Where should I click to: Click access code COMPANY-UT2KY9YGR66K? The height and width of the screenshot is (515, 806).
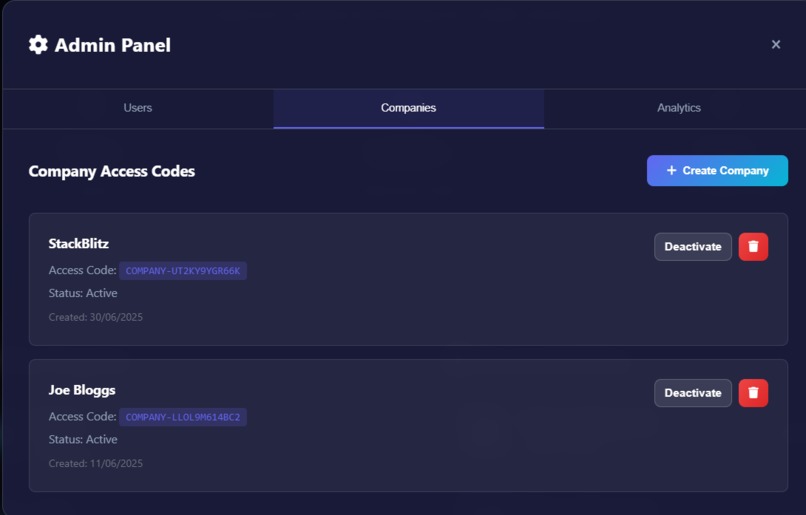click(183, 271)
